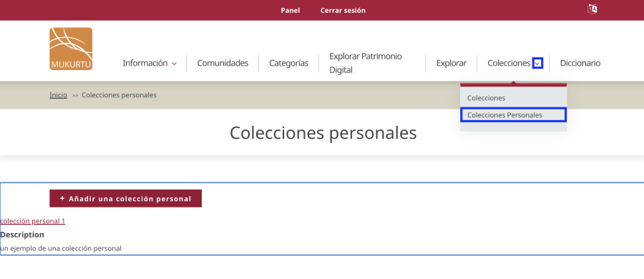
Task: Open Categorías page
Action: (x=289, y=63)
